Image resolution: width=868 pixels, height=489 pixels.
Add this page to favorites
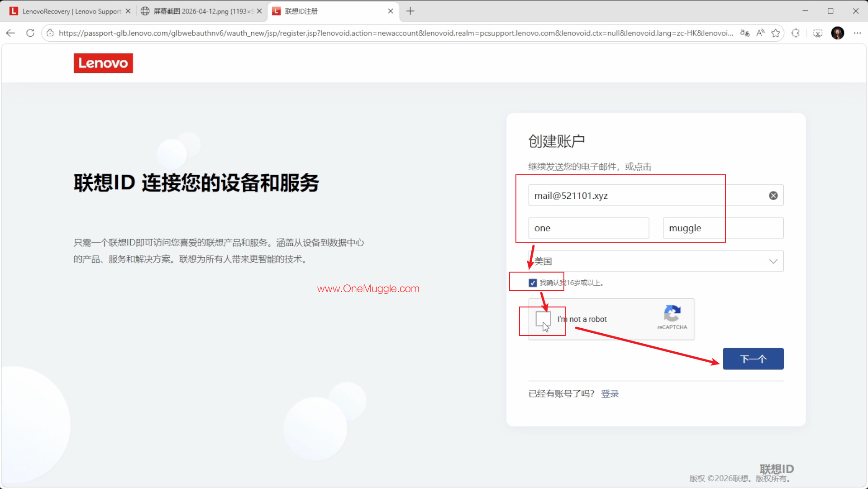click(776, 33)
